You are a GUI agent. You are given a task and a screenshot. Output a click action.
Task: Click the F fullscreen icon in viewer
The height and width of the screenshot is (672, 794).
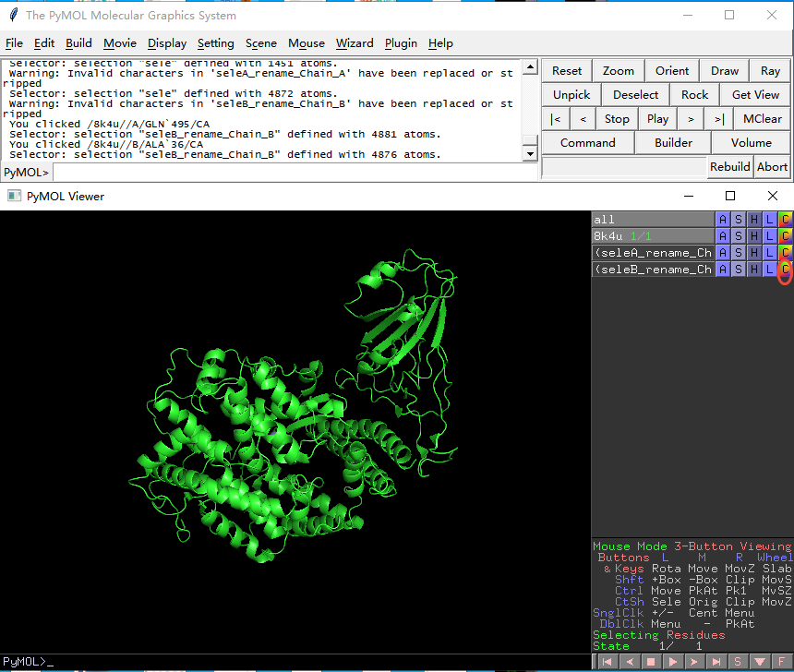coord(782,662)
